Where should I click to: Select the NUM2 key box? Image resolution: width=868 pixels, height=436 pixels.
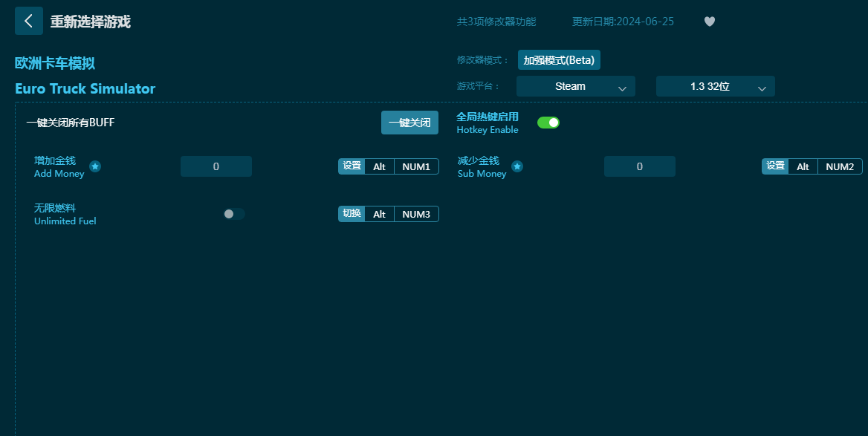tap(840, 166)
